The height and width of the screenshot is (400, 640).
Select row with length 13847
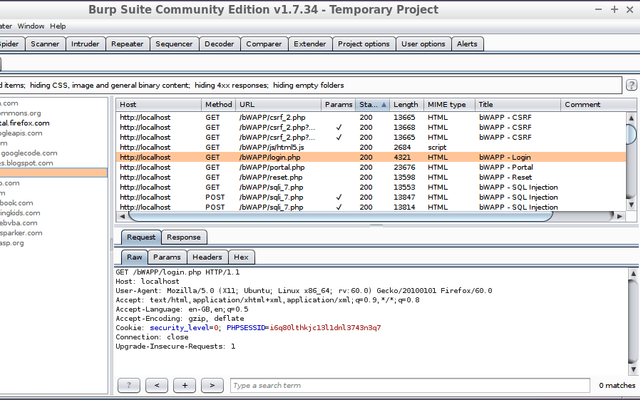pyautogui.click(x=371, y=197)
